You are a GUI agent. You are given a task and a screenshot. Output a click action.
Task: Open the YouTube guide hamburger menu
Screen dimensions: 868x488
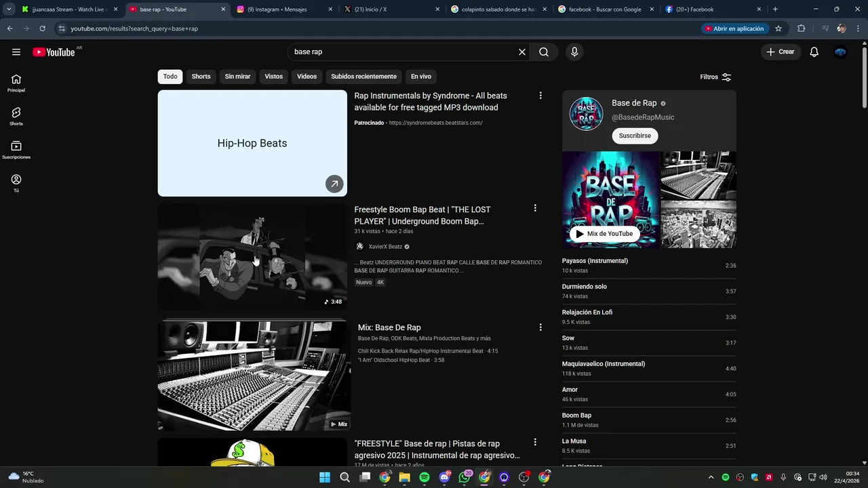[x=16, y=52]
